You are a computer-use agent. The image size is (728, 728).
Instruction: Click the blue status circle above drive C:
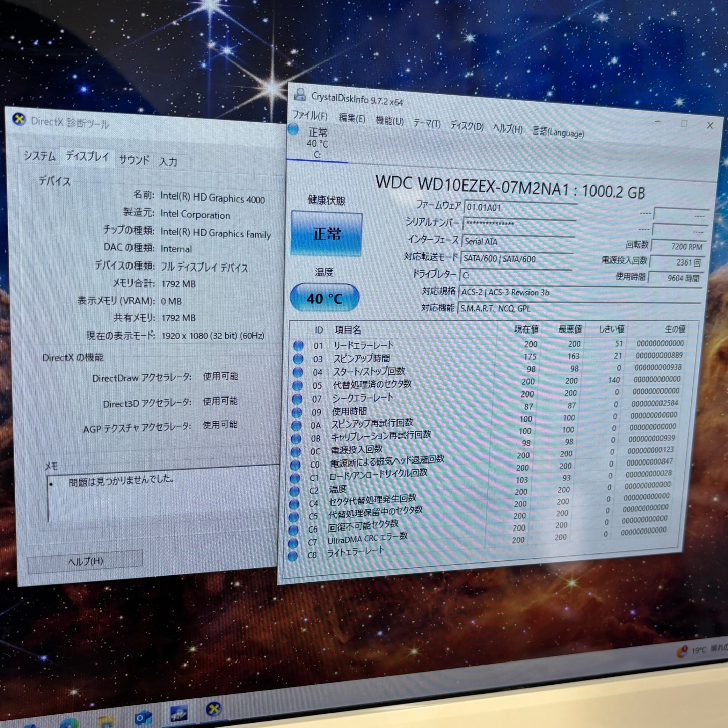coord(293,129)
